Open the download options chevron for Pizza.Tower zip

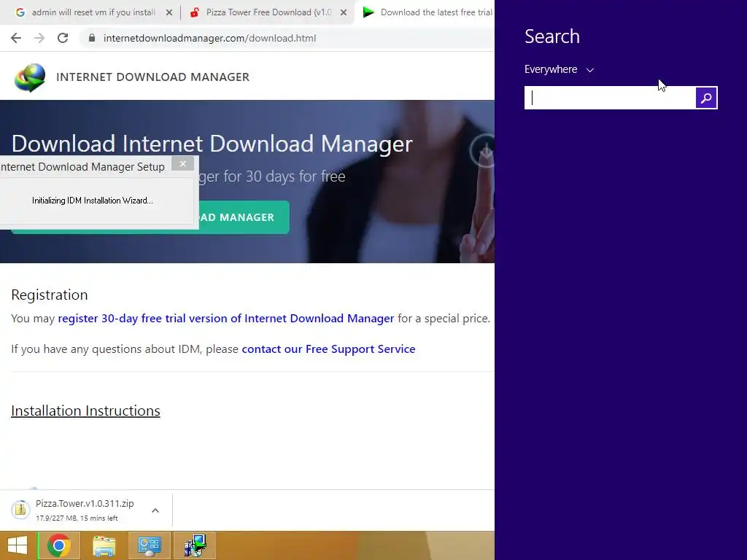155,510
